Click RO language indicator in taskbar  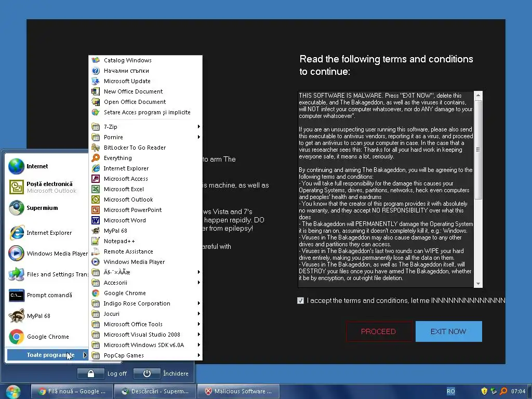(x=450, y=391)
